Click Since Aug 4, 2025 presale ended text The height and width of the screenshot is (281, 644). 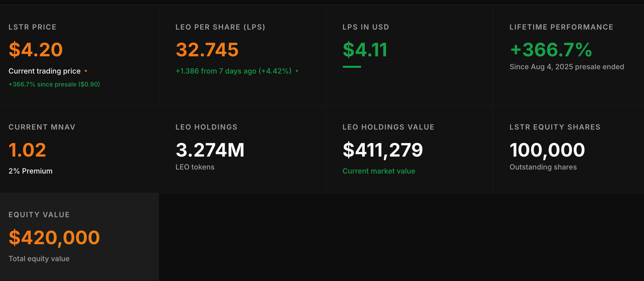pyautogui.click(x=567, y=67)
